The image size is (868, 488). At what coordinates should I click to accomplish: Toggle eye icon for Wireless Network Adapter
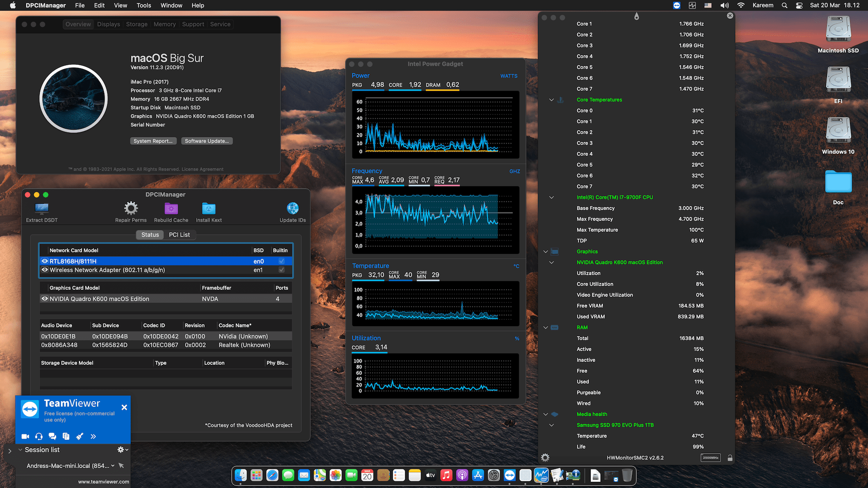click(45, 270)
